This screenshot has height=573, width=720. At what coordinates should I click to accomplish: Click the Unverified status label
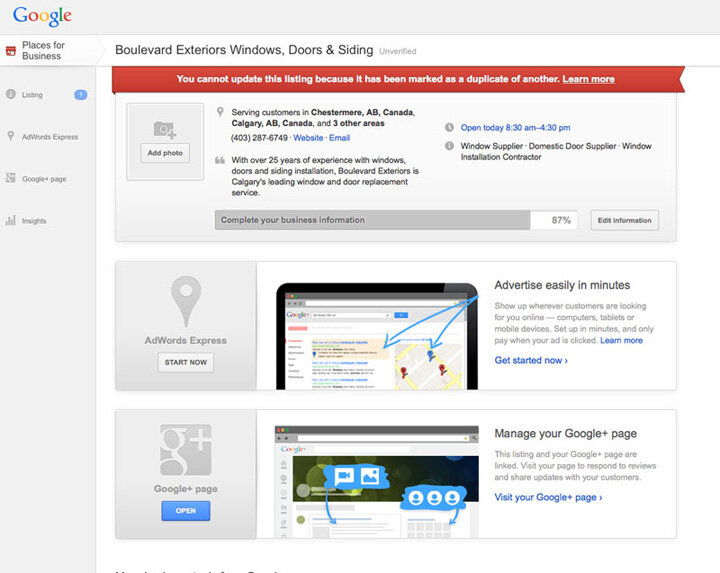click(x=398, y=51)
